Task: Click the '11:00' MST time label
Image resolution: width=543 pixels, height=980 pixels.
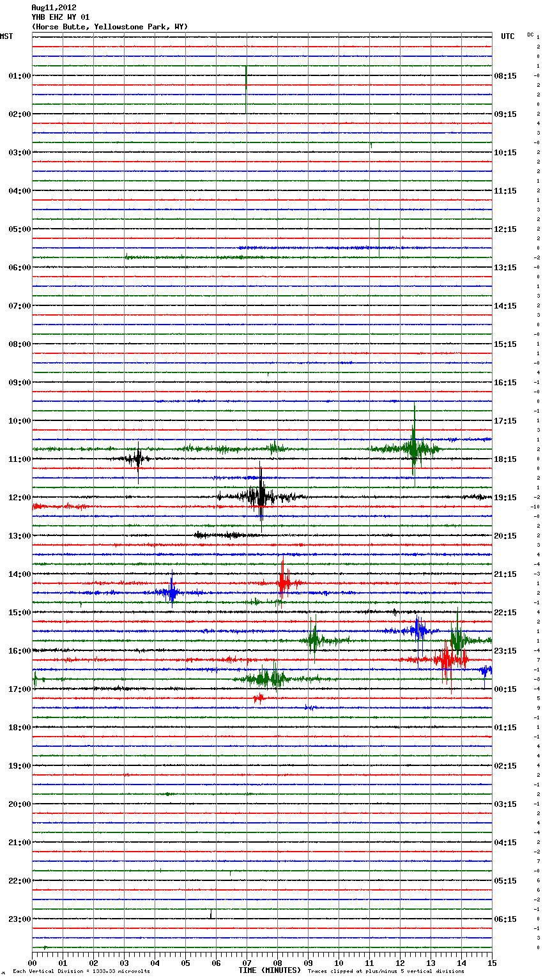Action: (19, 459)
